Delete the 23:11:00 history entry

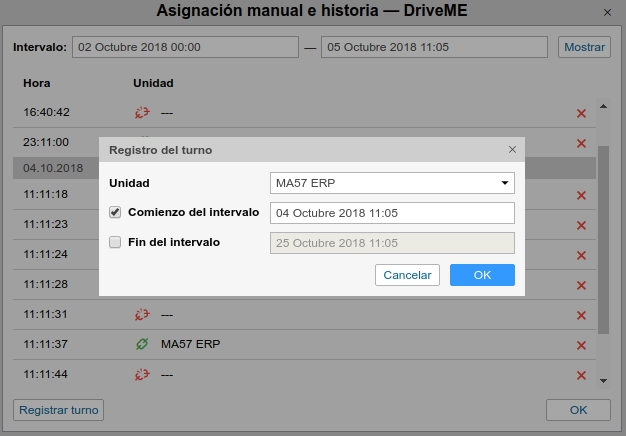point(581,143)
